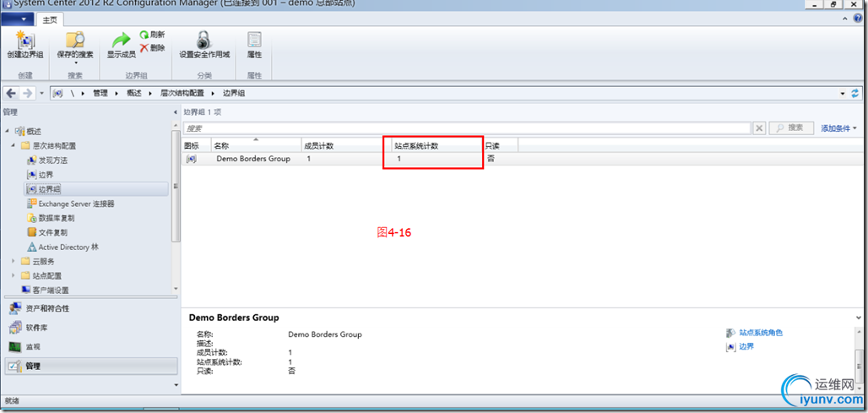
Task: Select 边界组 in the navigation tree
Action: pos(96,189)
